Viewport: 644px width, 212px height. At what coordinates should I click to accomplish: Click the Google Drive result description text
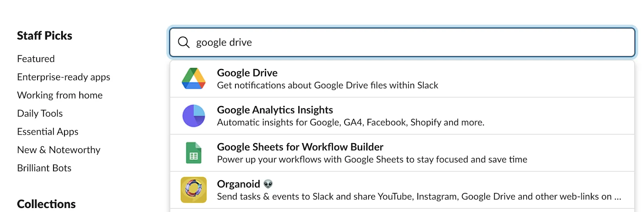click(327, 85)
